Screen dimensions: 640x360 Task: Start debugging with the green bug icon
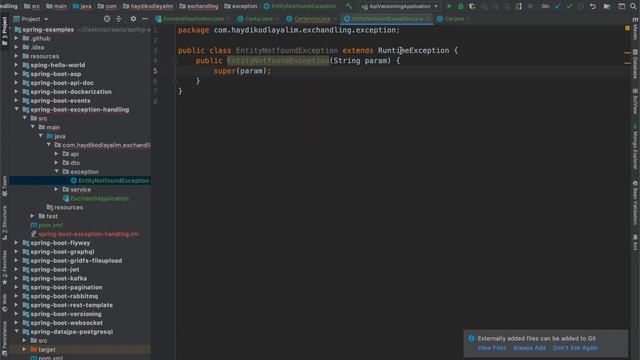point(461,6)
